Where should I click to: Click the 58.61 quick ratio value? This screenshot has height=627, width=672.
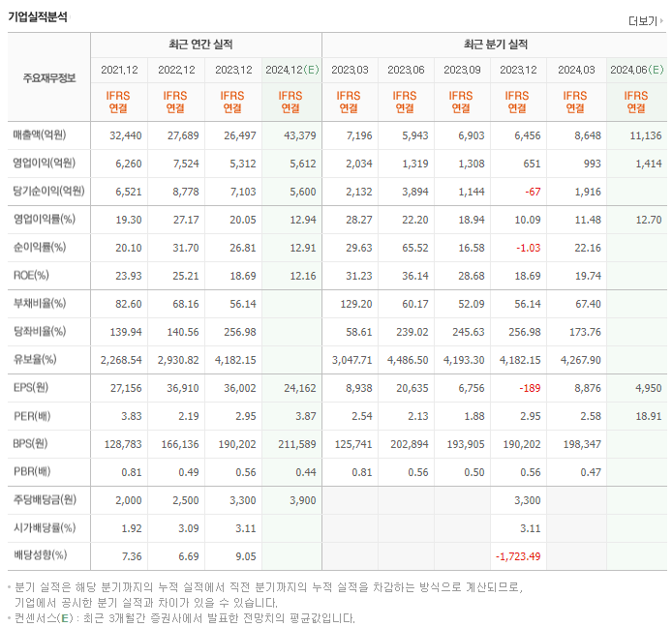359,332
